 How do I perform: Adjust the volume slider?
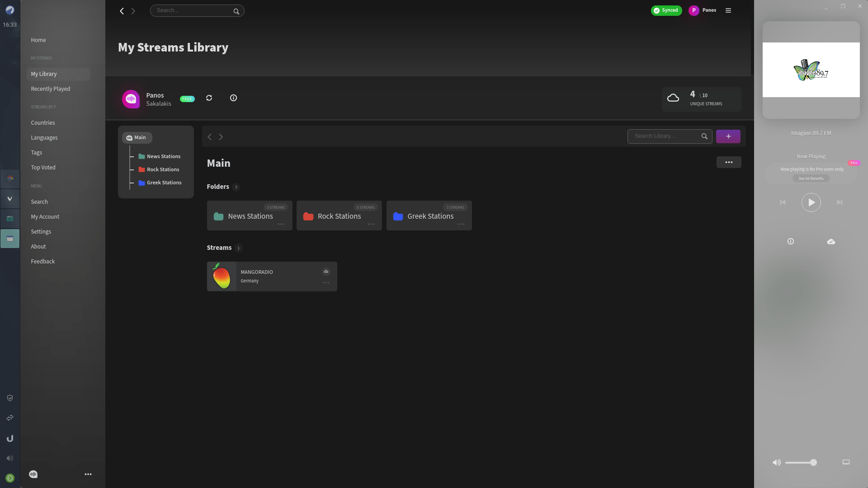800,462
